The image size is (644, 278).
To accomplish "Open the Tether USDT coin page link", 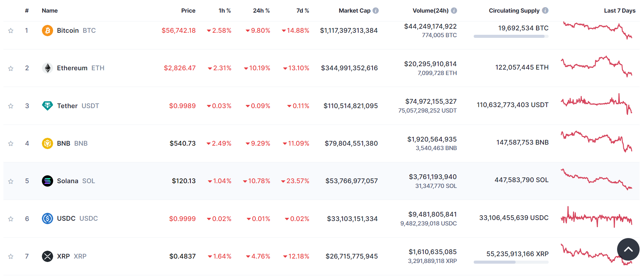I will (78, 106).
